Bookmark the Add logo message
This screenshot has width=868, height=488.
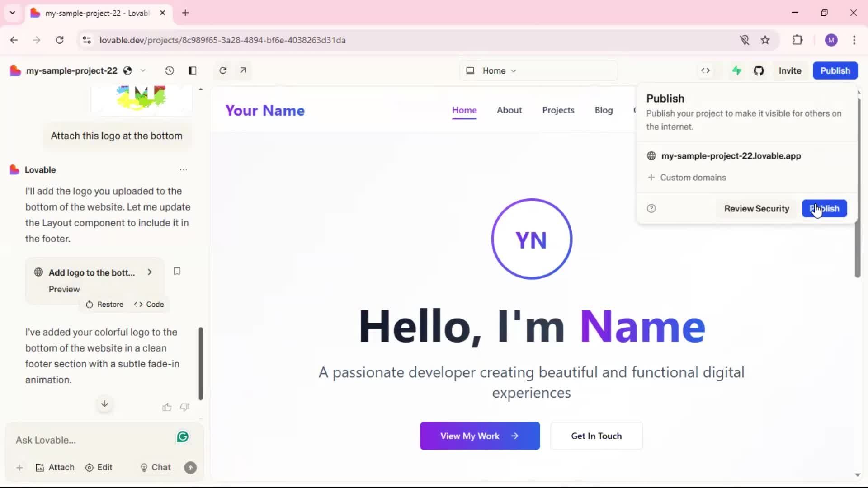click(177, 271)
